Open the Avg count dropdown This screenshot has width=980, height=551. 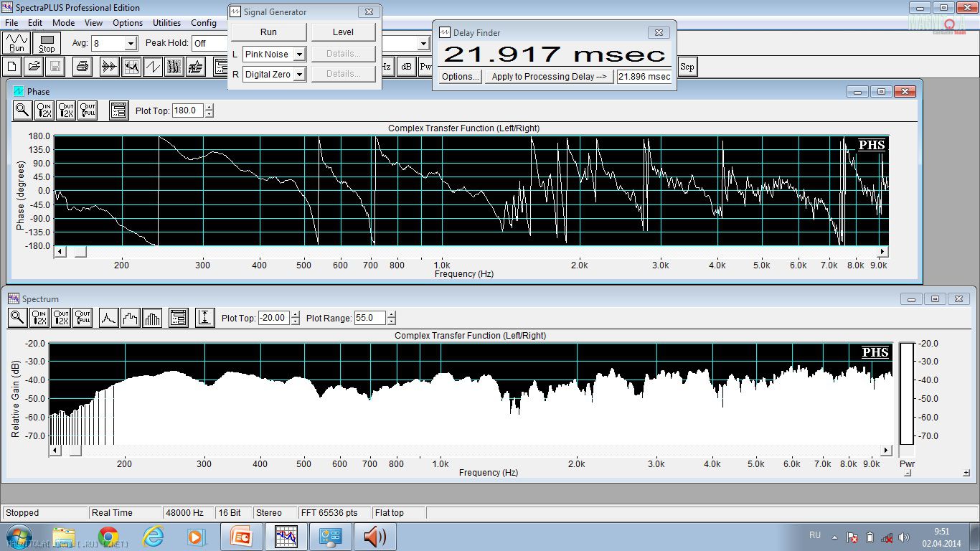point(130,44)
